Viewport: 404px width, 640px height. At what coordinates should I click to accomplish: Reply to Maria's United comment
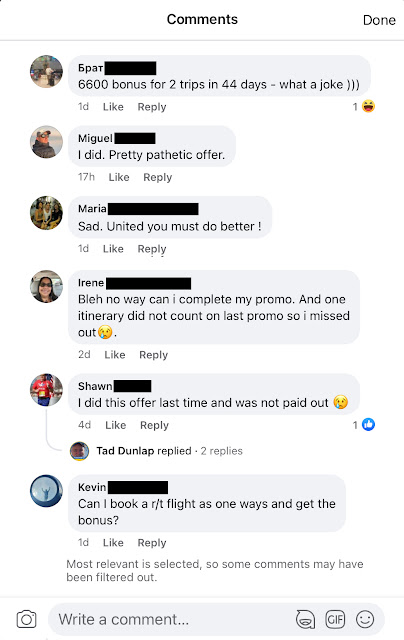[152, 249]
